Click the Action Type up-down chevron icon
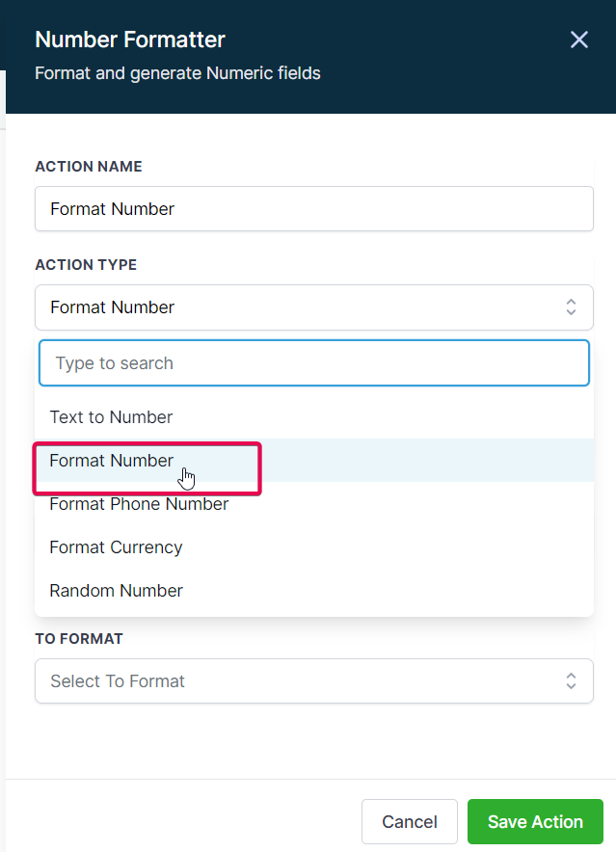The height and width of the screenshot is (852, 616). click(571, 307)
